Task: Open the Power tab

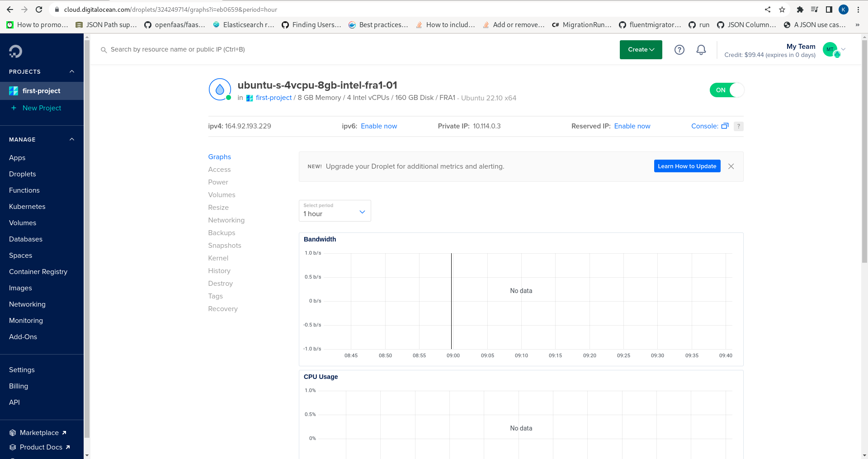Action: click(218, 182)
